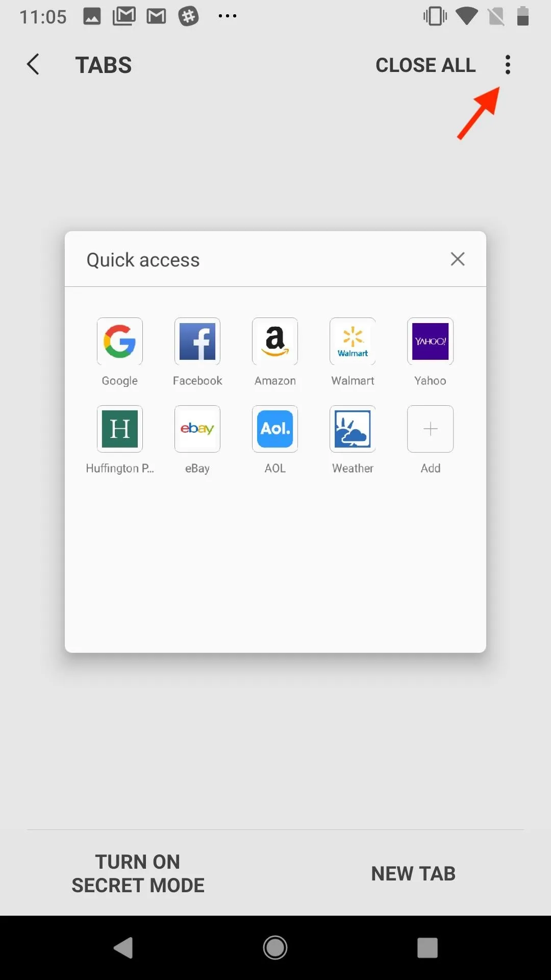Open the AOL shortcut icon

point(275,429)
